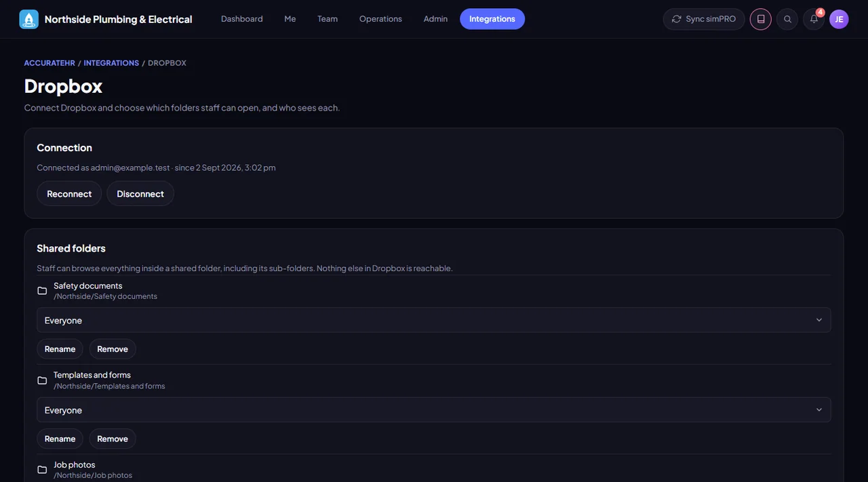This screenshot has height=482, width=868.
Task: Click folder icon beside Job photos
Action: [x=42, y=470]
